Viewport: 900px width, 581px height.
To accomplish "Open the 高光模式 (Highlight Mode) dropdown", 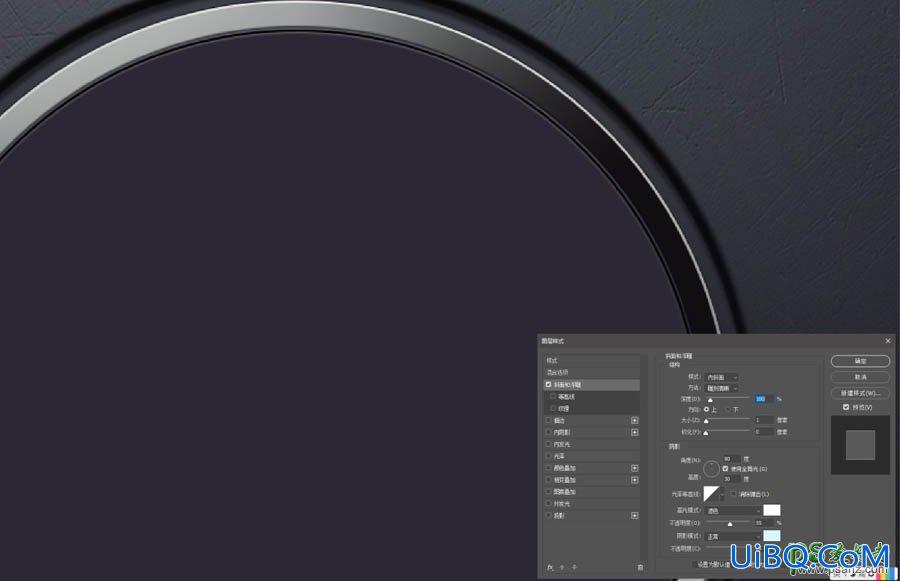I will [x=733, y=510].
